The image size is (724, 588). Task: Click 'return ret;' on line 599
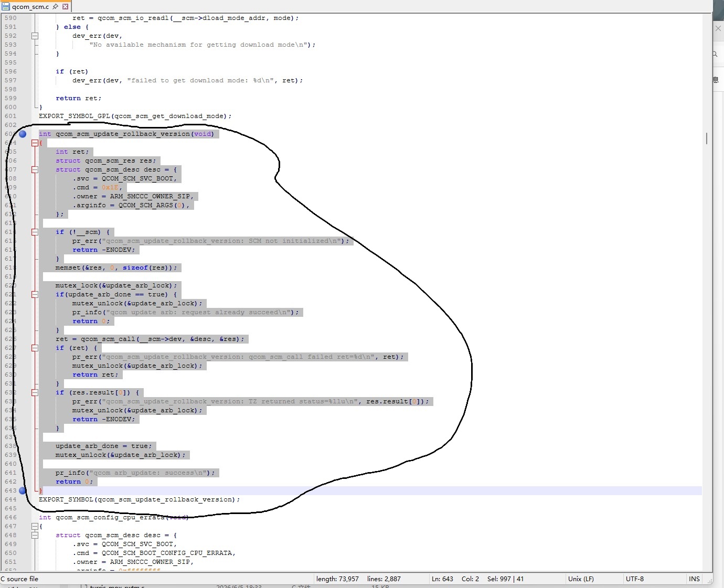78,98
